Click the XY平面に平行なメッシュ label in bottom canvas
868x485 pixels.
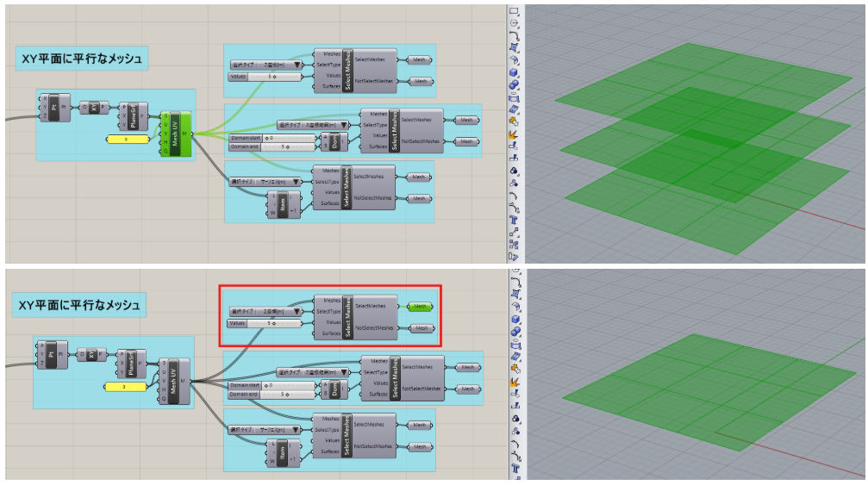point(78,304)
